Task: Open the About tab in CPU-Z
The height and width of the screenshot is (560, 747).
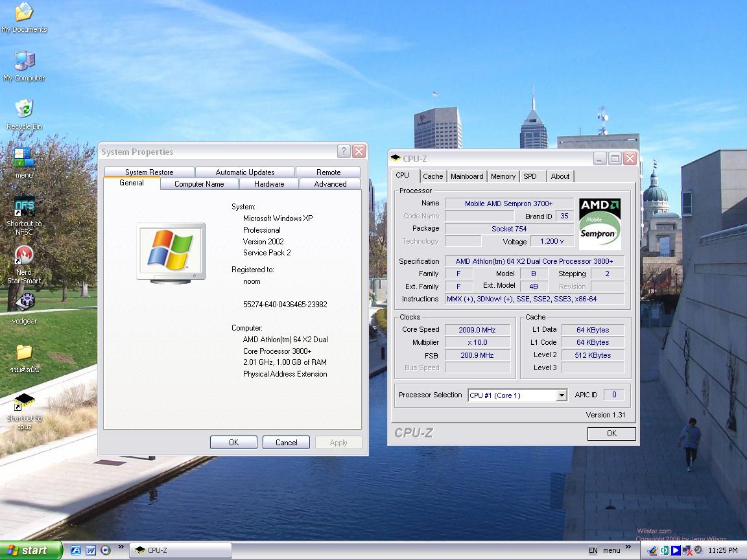Action: point(560,176)
